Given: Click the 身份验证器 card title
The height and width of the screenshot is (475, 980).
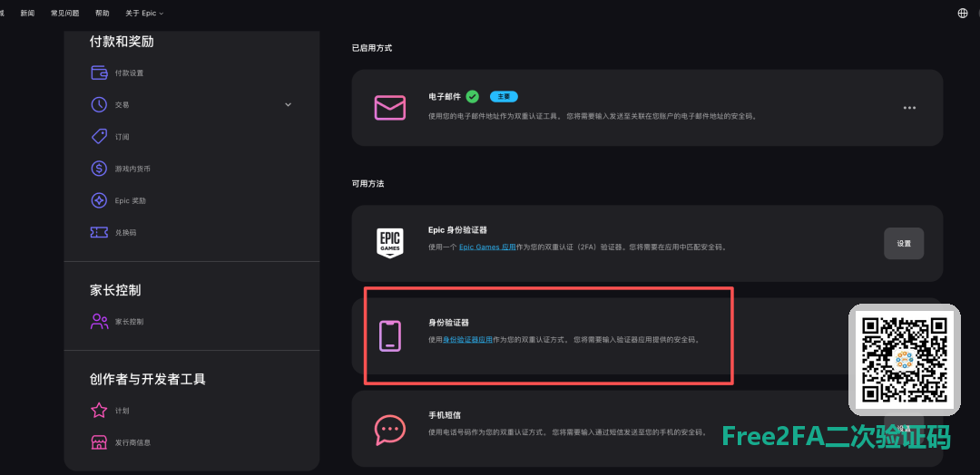Looking at the screenshot, I should tap(449, 323).
